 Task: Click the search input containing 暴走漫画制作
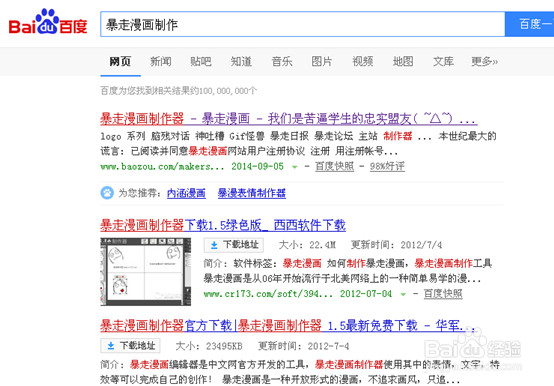pos(303,24)
